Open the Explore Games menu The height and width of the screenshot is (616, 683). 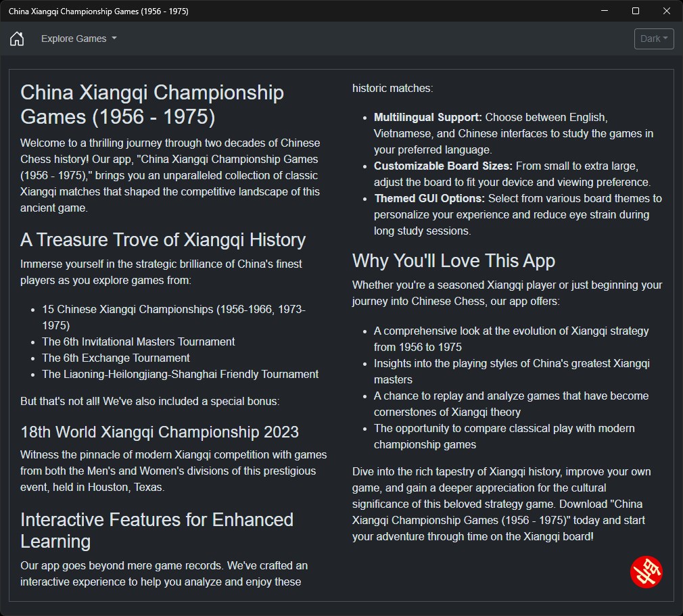[79, 39]
